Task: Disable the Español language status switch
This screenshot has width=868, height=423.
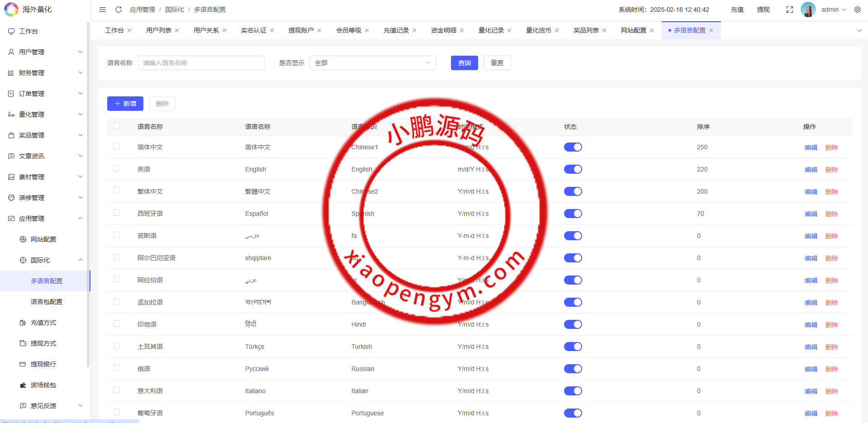Action: coord(573,214)
